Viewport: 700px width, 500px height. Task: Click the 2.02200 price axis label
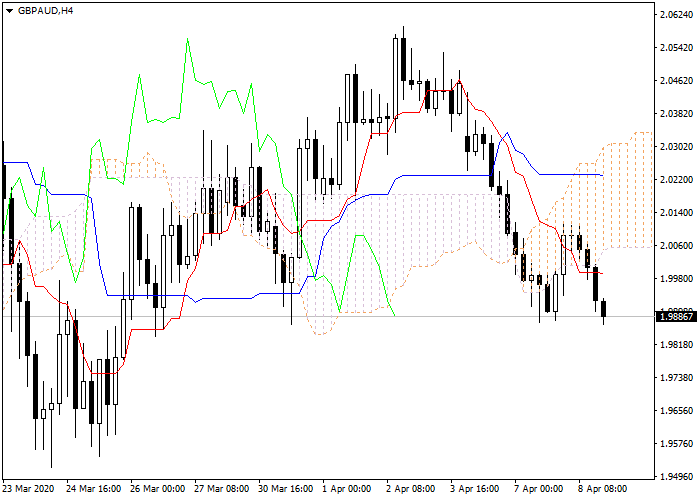678,180
